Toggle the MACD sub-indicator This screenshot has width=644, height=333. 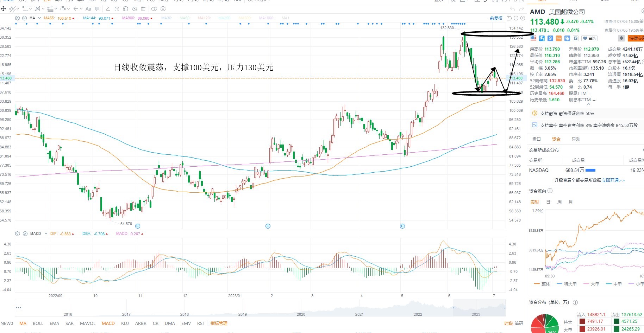[108, 323]
